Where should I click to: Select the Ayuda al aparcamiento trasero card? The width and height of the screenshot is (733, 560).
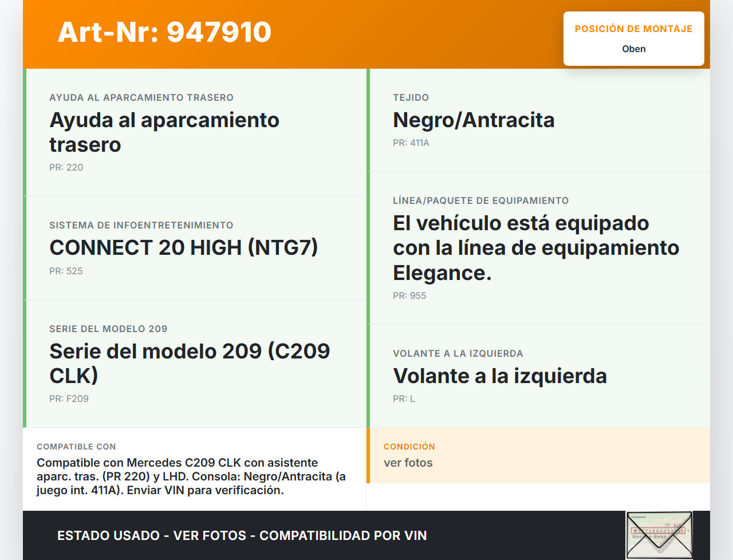tap(195, 132)
